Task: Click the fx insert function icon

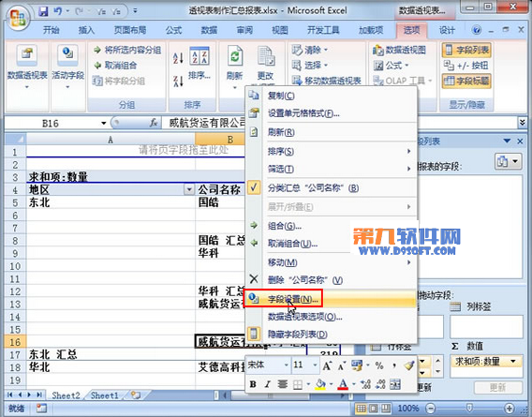Action: point(154,123)
